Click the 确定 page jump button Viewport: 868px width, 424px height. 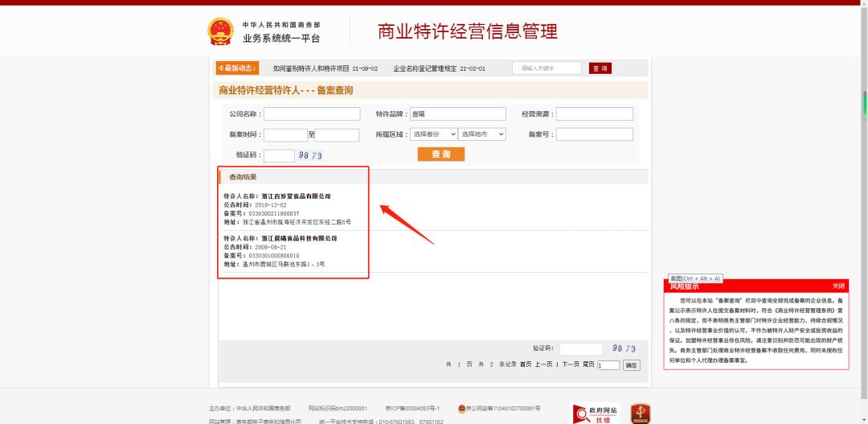pos(632,365)
